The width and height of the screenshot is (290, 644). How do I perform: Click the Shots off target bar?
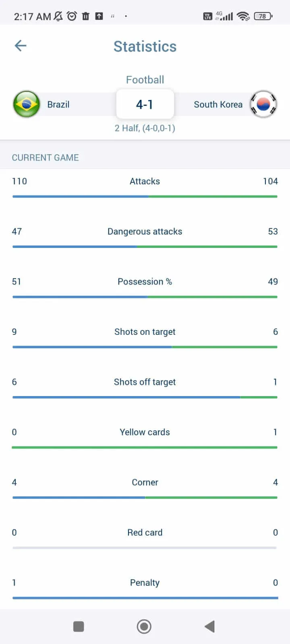point(145,397)
